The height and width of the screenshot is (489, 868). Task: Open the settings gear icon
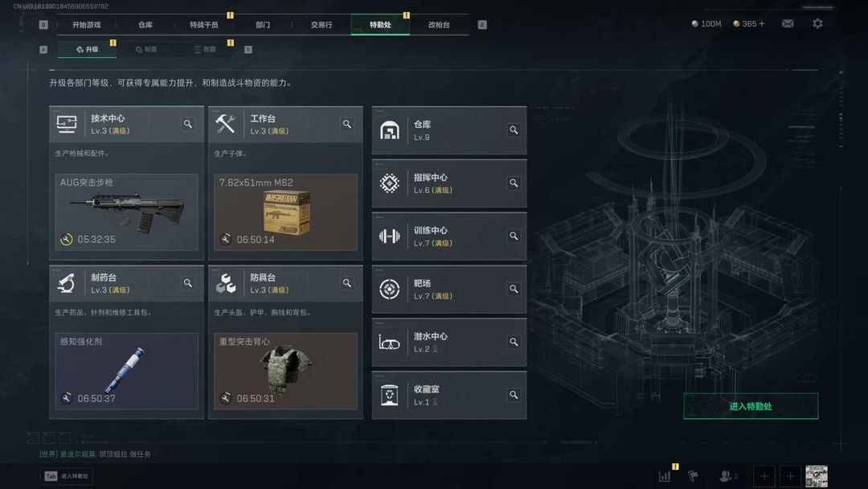(x=817, y=24)
